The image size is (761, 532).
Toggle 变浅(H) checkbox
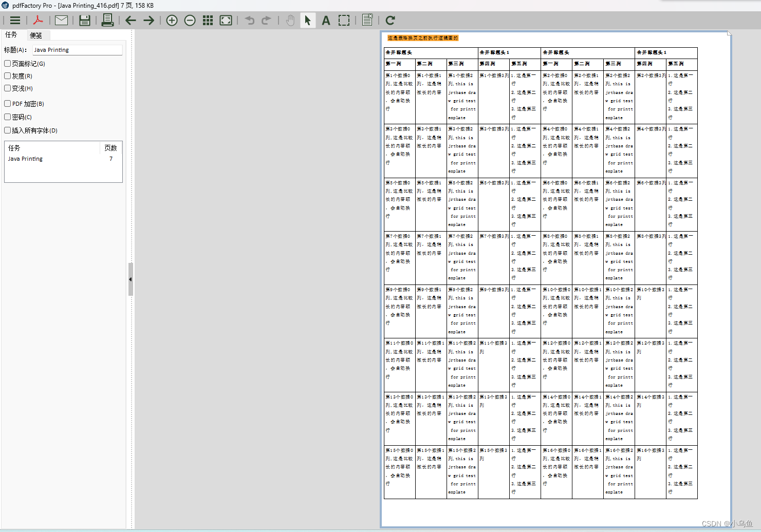coord(8,88)
